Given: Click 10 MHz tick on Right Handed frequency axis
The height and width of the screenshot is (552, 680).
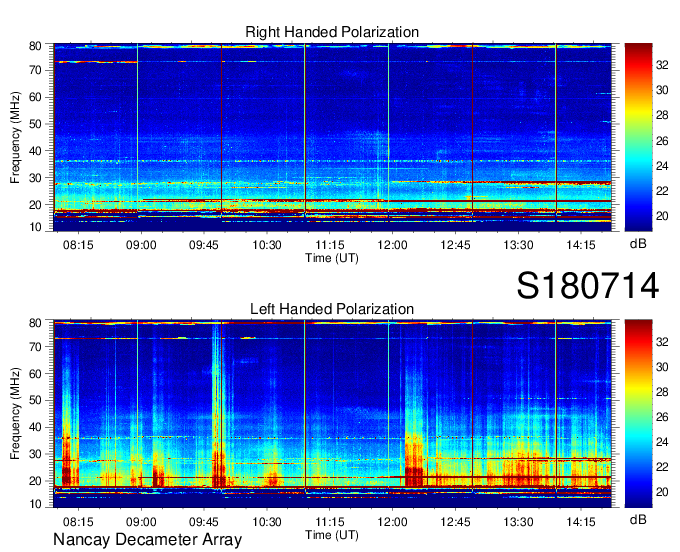Looking at the screenshot, I should (36, 227).
